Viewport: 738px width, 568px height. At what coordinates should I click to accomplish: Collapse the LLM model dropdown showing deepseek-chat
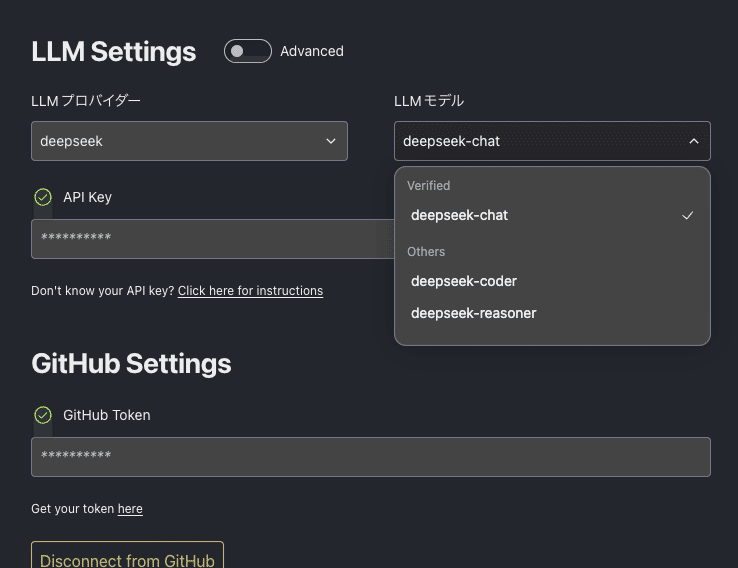552,141
